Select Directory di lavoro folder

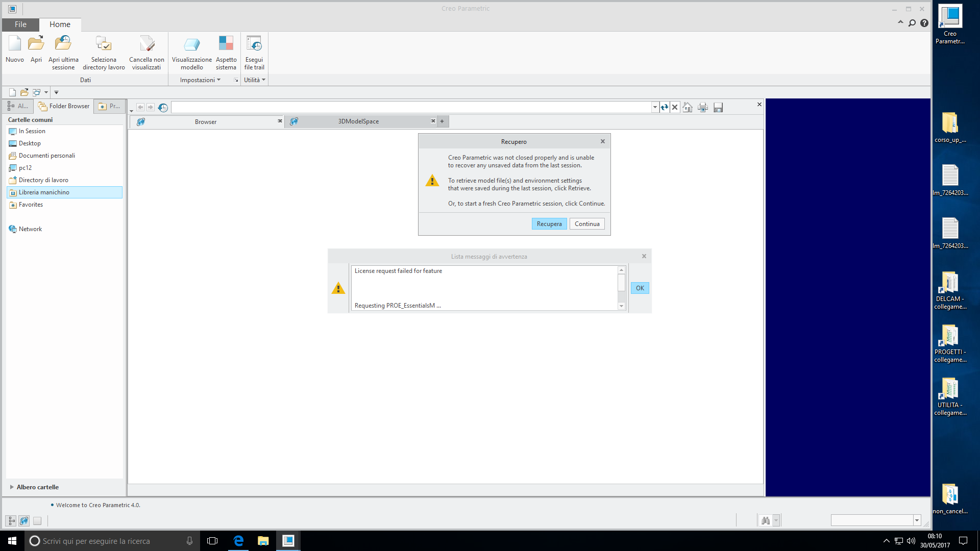(x=43, y=180)
